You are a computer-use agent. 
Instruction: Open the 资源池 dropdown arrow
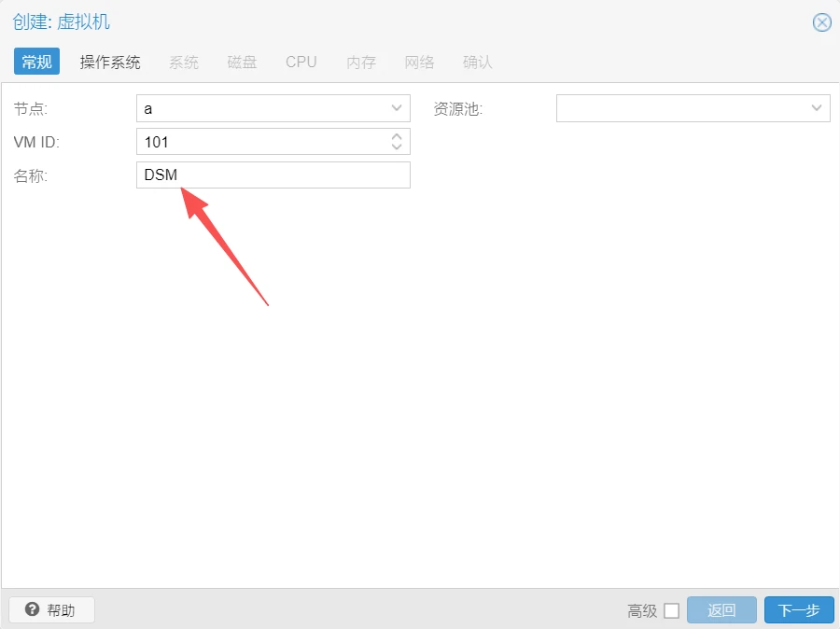tap(817, 108)
